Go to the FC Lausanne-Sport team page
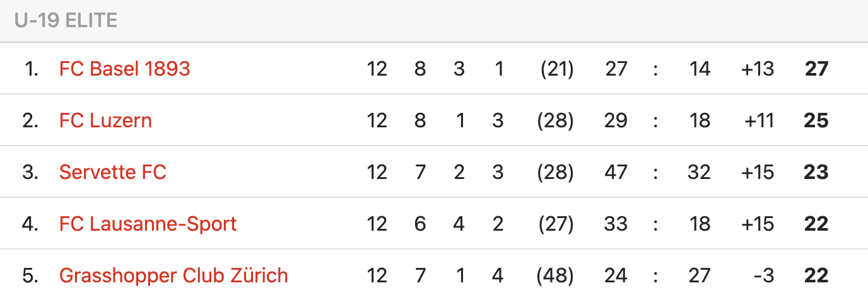 coord(148,224)
